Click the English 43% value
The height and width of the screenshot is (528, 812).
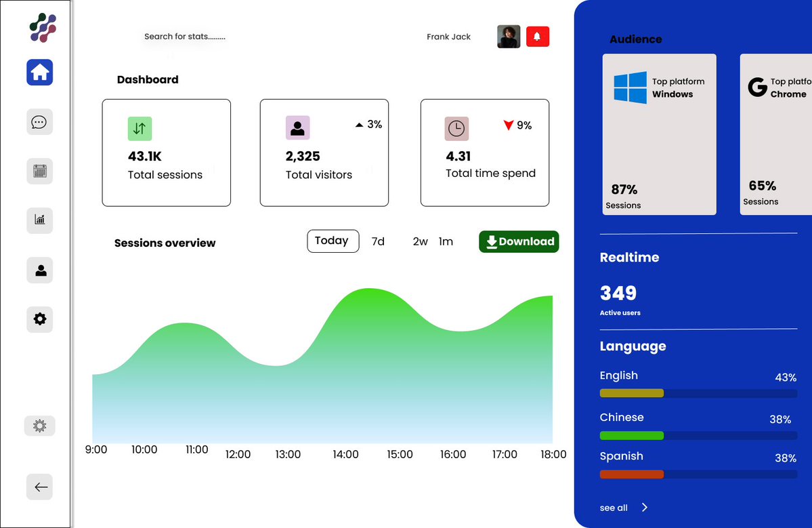[786, 378]
